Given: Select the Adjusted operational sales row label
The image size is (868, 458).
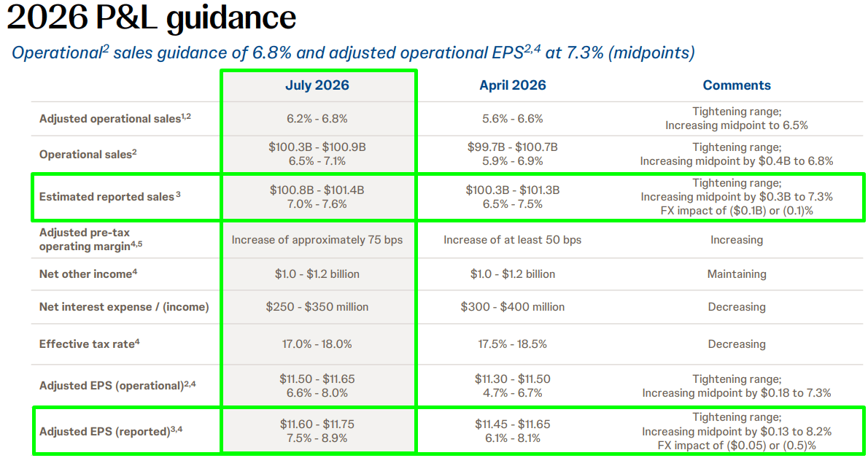Looking at the screenshot, I should (115, 118).
